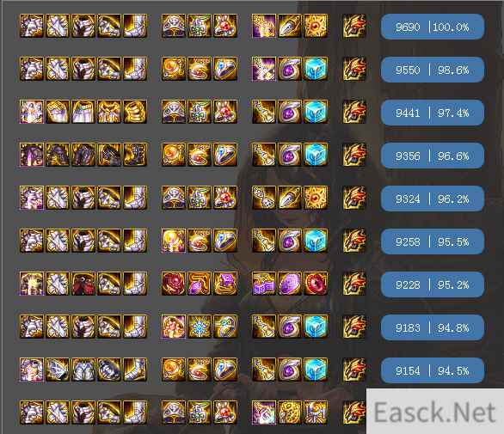504x434 pixels.
Task: Click the purple gem earring icon in third row
Action: (290, 112)
